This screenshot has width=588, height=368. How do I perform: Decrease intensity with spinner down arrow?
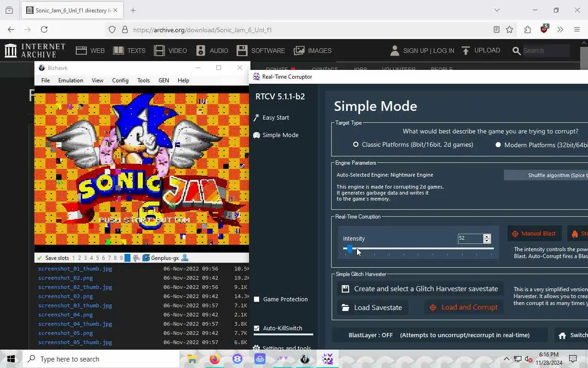(x=487, y=241)
